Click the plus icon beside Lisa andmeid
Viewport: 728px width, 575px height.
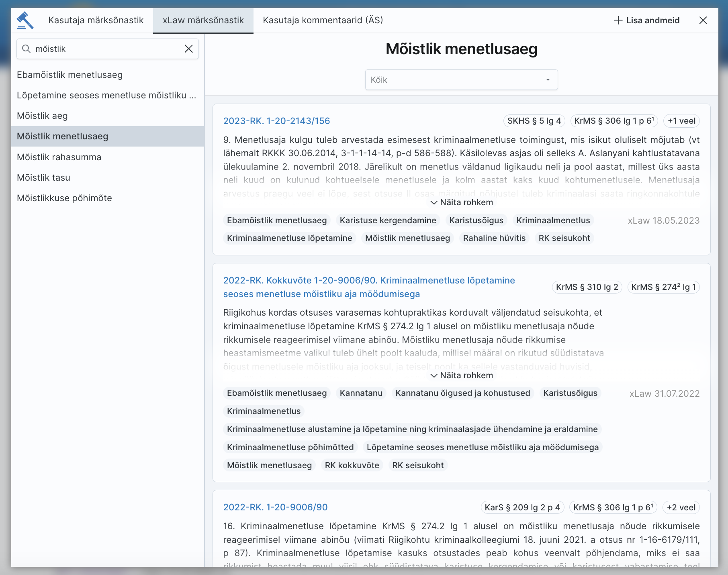coord(618,20)
